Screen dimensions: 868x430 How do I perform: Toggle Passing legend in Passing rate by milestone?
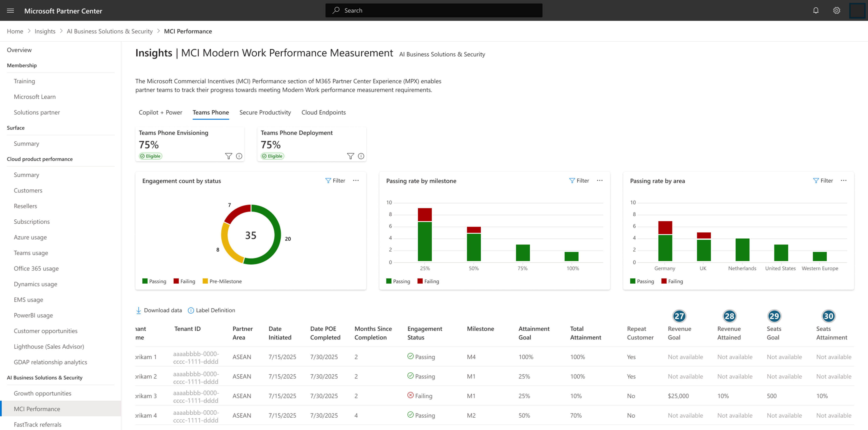398,281
